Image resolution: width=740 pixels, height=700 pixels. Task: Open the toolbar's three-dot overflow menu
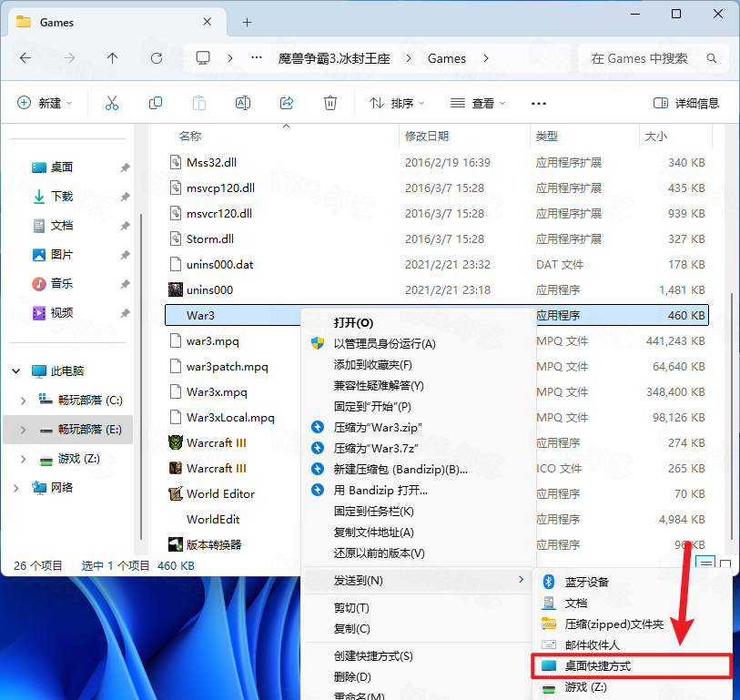539,104
